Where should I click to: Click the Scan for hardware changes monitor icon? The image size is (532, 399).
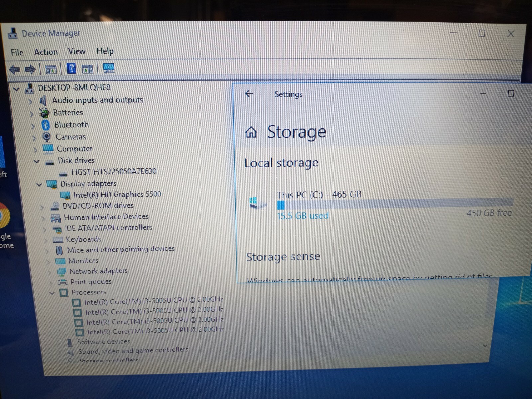109,68
